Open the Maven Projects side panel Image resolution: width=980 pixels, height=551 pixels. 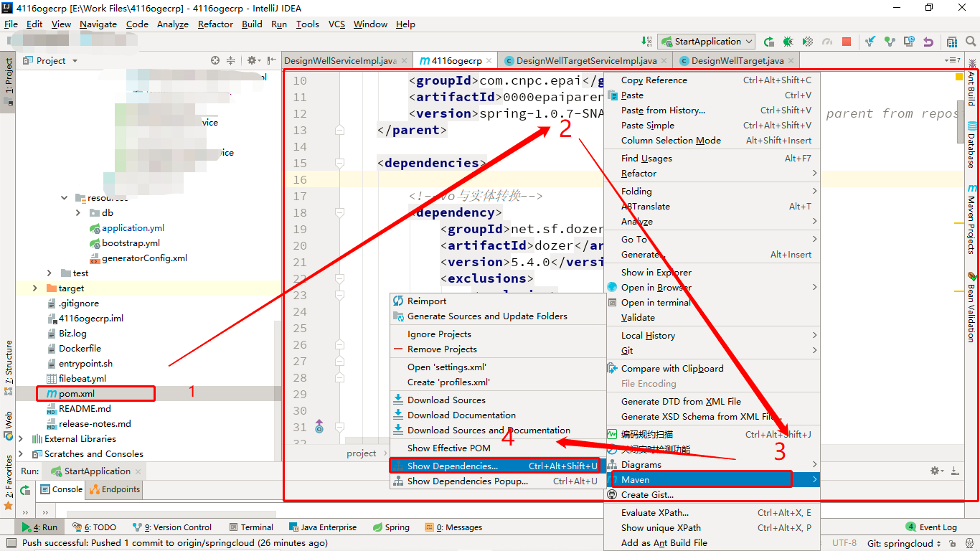971,220
